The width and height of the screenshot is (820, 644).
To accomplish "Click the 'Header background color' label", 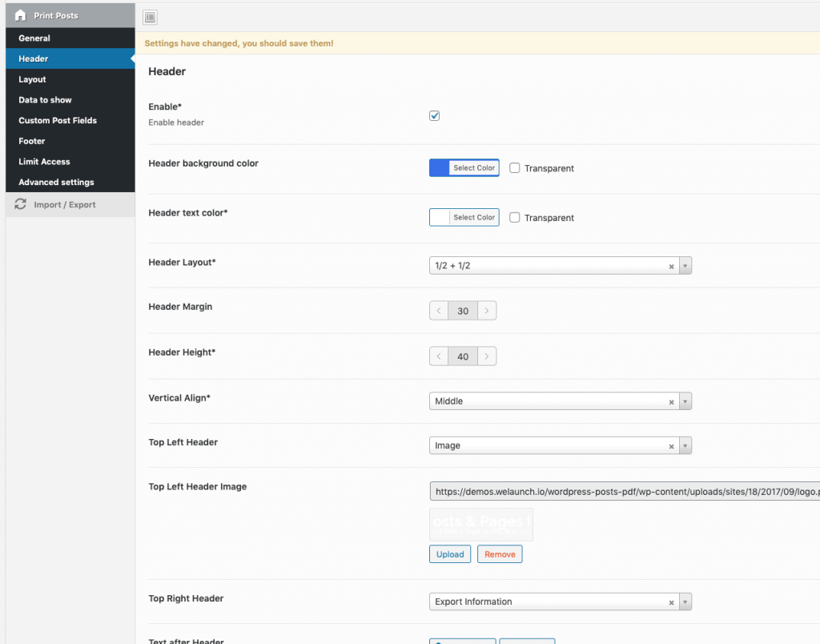I will (203, 163).
